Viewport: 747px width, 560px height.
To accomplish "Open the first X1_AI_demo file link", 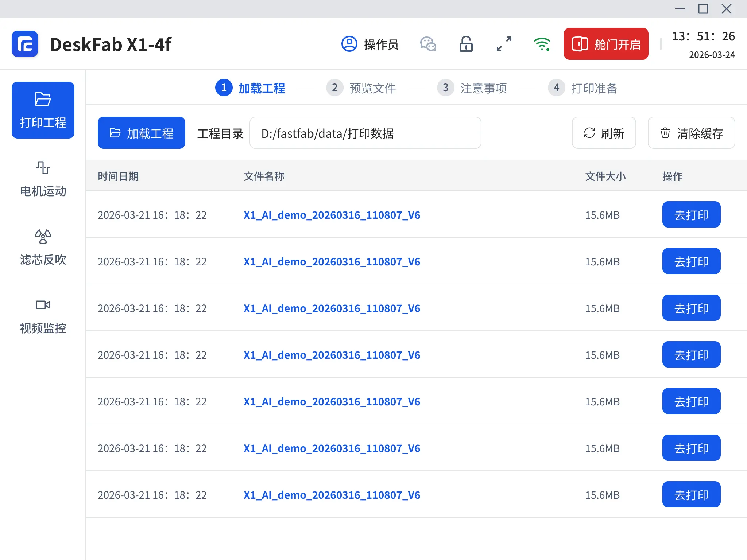I will 332,215.
